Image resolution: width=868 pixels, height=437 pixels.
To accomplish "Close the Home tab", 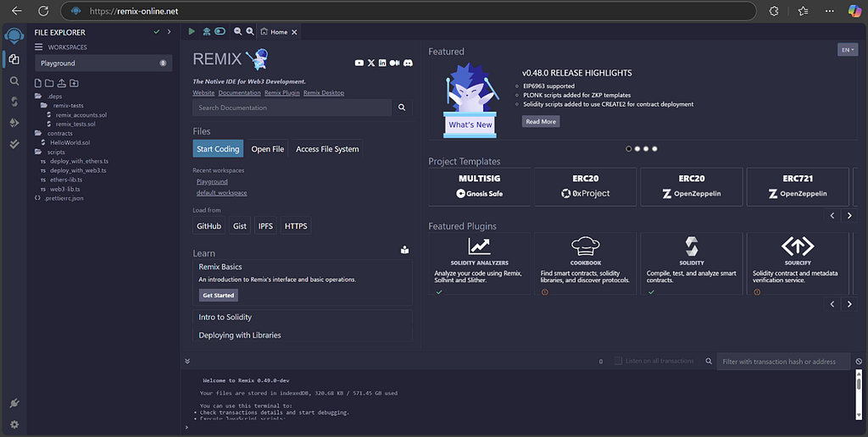I will [294, 32].
